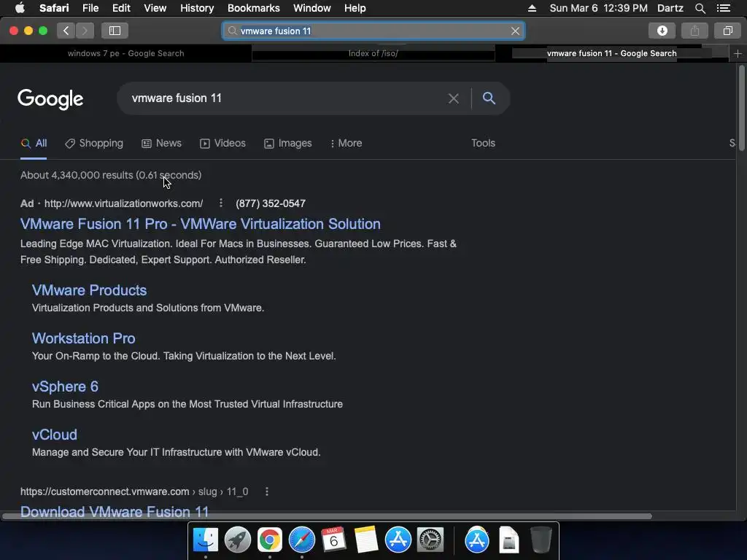
Task: Clear the Google search box with X
Action: [x=454, y=98]
